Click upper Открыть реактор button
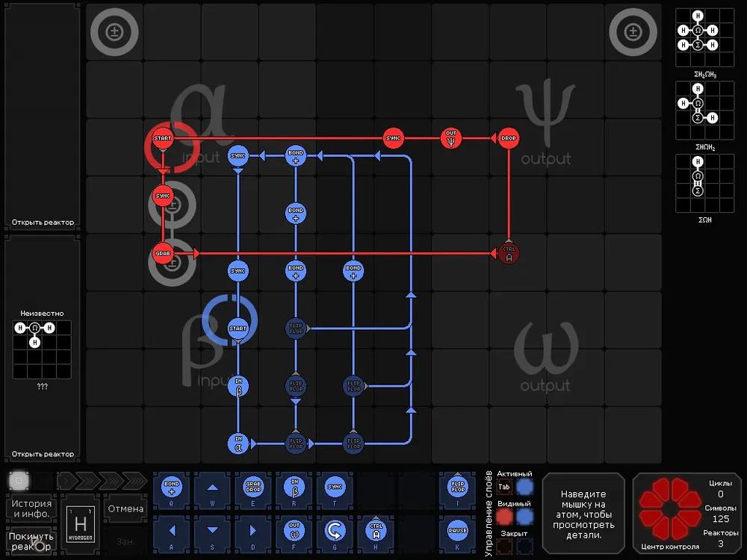The height and width of the screenshot is (560, 747). 43,223
